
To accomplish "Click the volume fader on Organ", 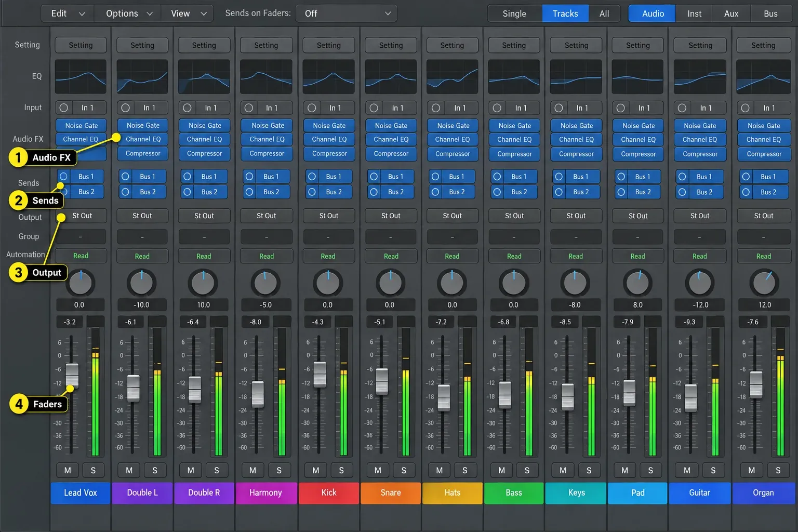I will tap(756, 384).
